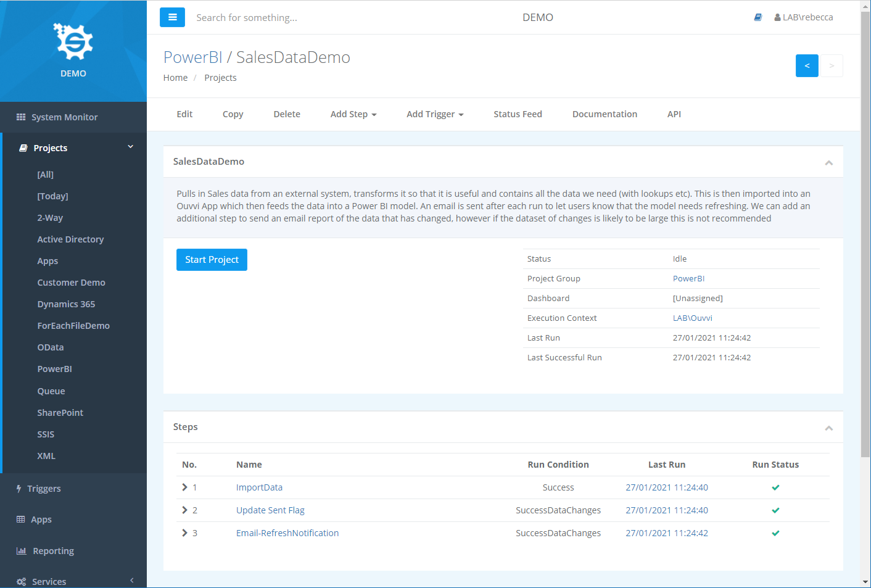
Task: Open the Add Trigger dropdown
Action: click(435, 114)
